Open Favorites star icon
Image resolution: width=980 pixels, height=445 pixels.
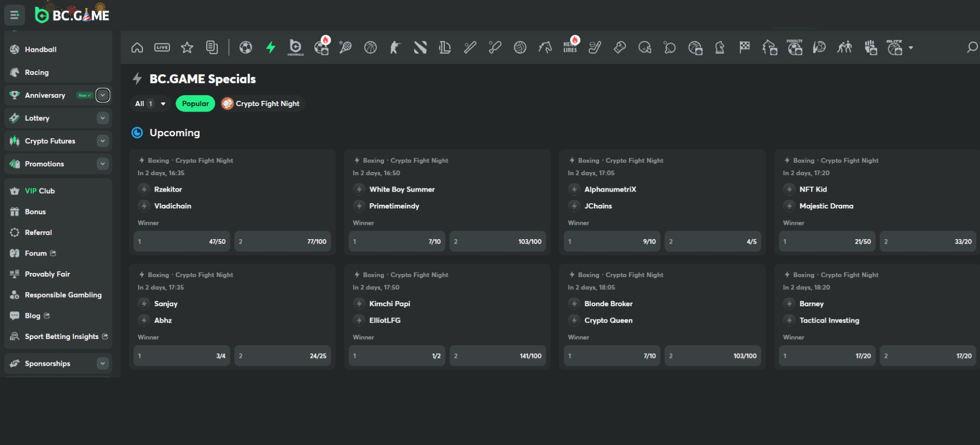(x=187, y=48)
